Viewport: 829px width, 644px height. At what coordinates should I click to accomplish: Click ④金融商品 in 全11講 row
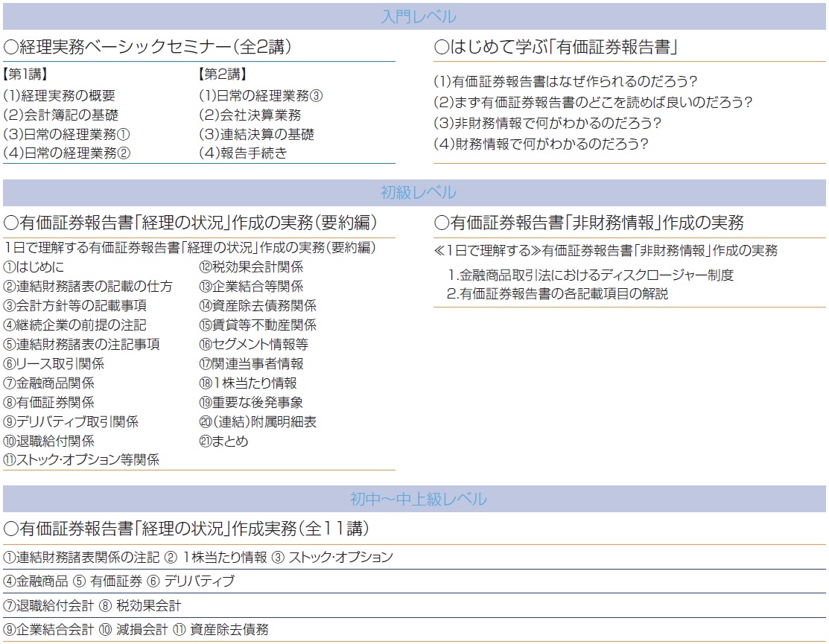tap(36, 581)
